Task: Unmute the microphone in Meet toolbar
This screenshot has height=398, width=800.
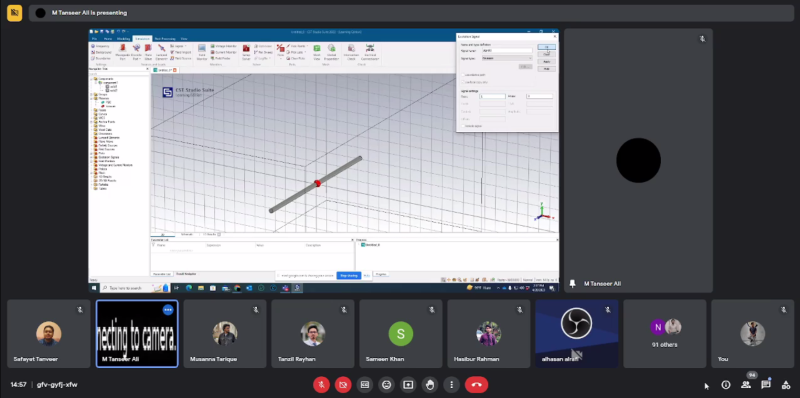Action: click(321, 385)
